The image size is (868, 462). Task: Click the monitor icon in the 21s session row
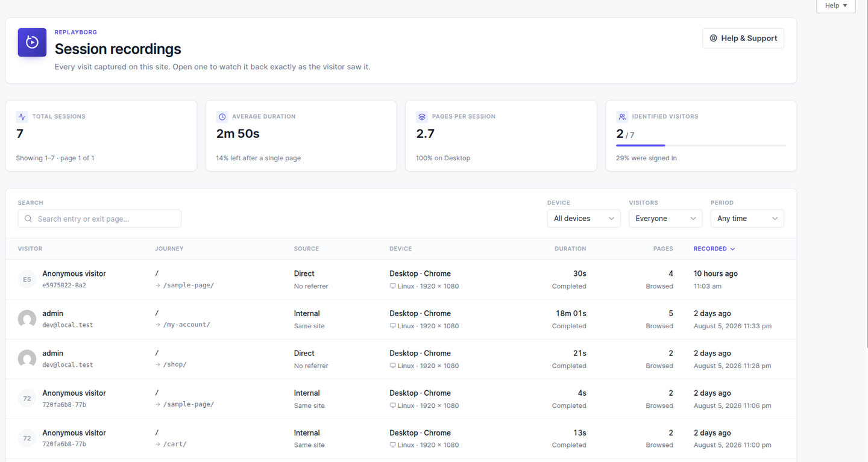[x=393, y=366]
